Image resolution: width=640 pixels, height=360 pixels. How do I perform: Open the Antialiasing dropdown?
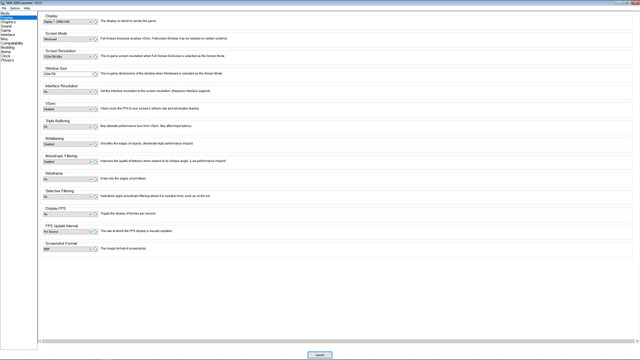point(68,144)
